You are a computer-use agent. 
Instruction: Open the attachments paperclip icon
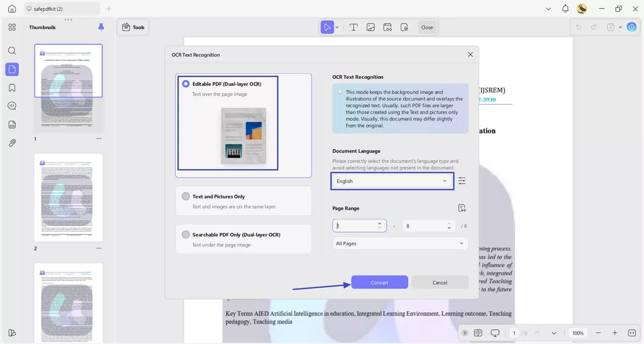click(12, 143)
